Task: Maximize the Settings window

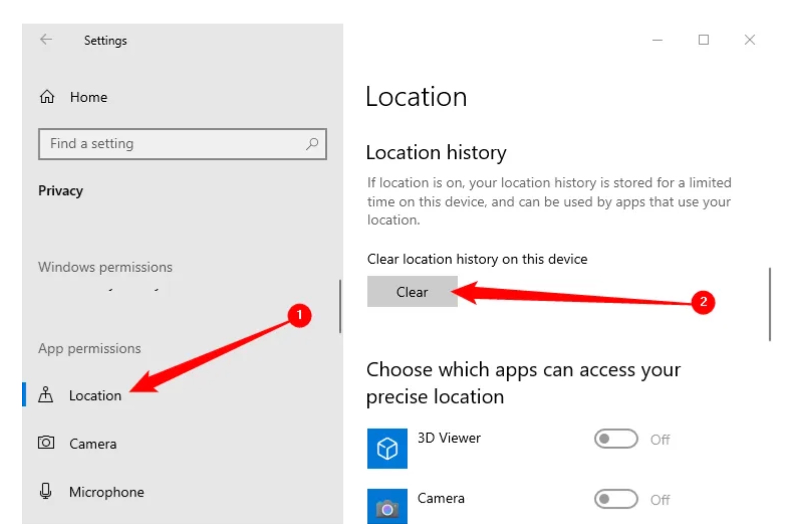Action: click(704, 40)
